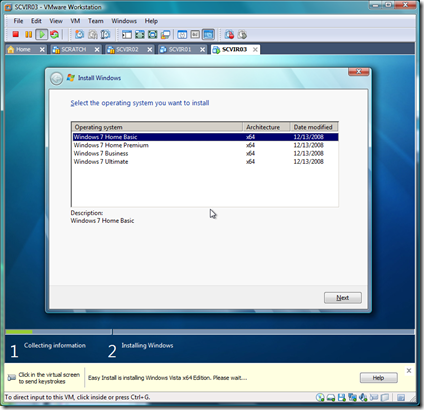The image size is (424, 410).
Task: Select the SCVIR03 tab
Action: pyautogui.click(x=234, y=49)
